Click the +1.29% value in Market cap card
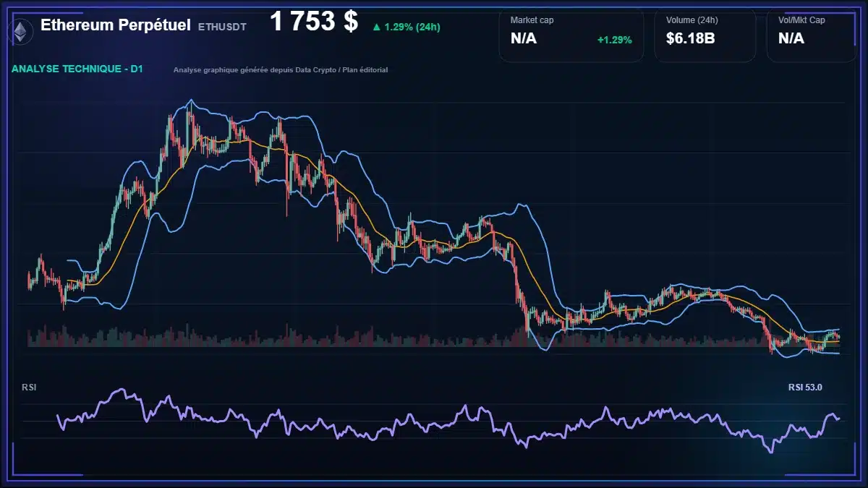868x488 pixels. 614,40
